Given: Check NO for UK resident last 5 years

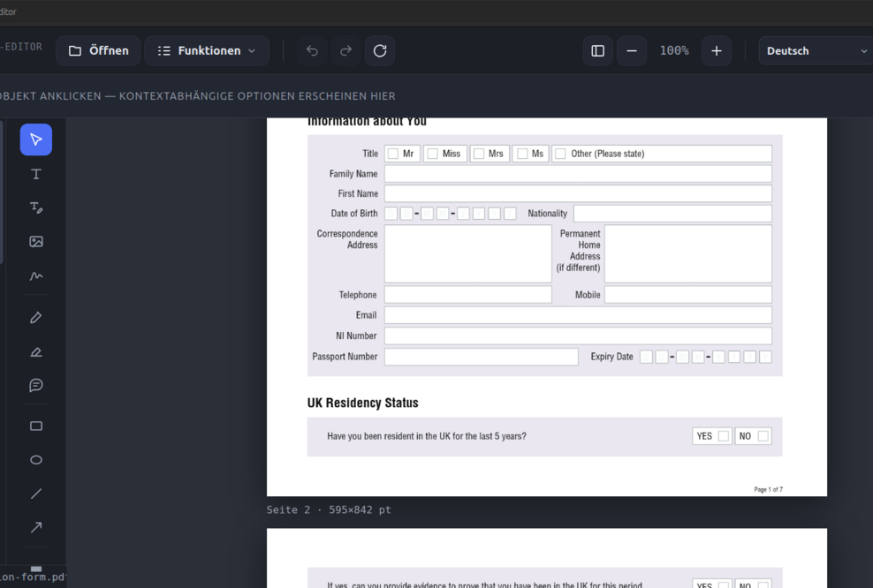Looking at the screenshot, I should tap(763, 436).
